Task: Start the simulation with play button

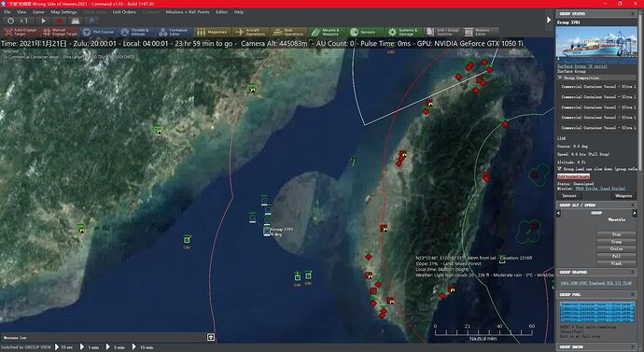Action: [43, 21]
